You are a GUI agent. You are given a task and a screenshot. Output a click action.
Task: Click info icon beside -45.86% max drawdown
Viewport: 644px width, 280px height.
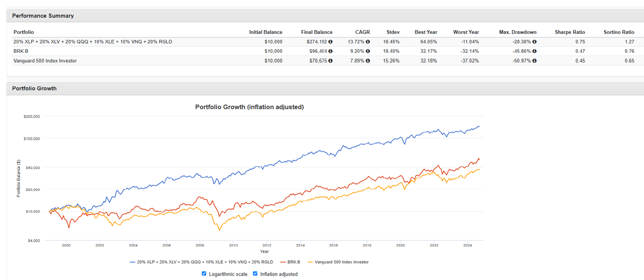[x=535, y=52]
